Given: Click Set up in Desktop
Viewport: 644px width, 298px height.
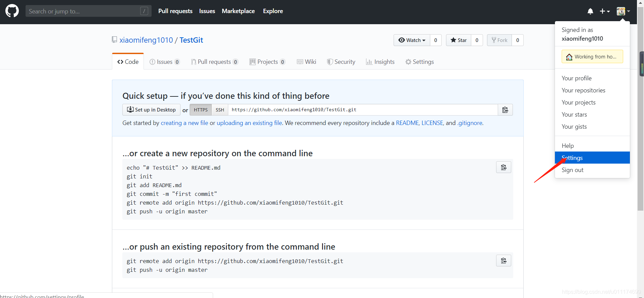Looking at the screenshot, I should pyautogui.click(x=151, y=110).
